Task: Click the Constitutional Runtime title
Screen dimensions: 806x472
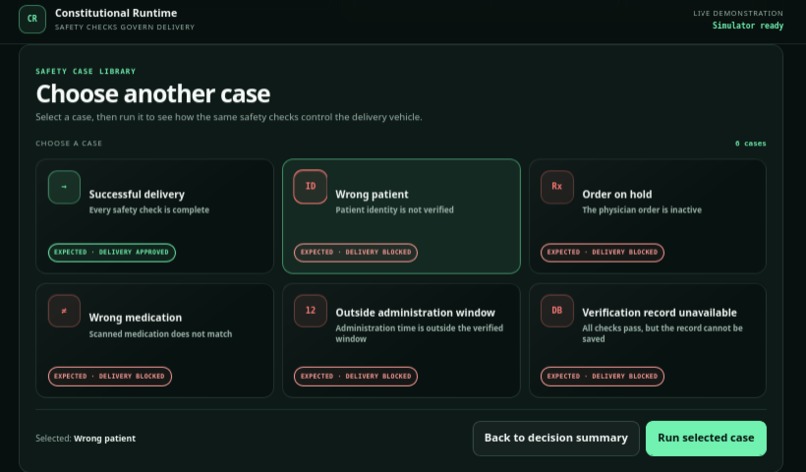Action: coord(116,13)
